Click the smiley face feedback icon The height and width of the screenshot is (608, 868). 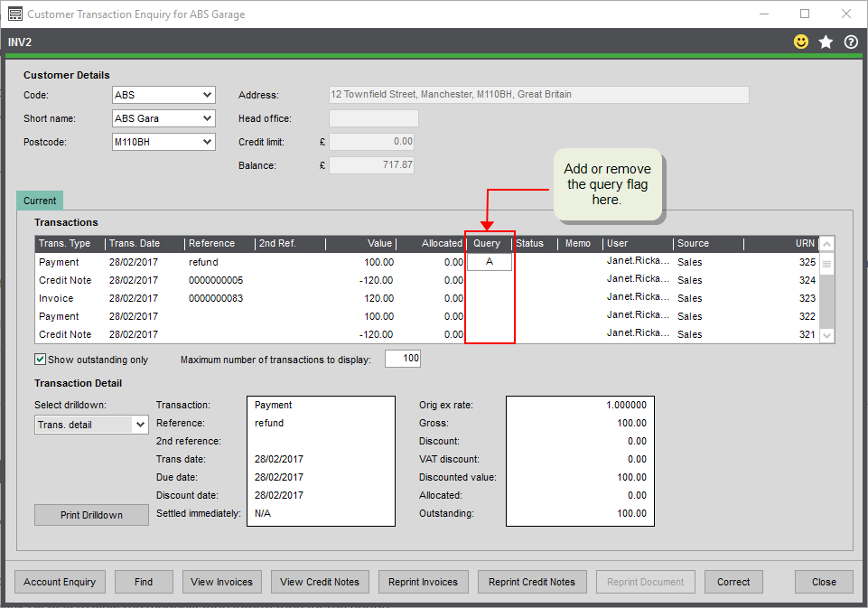(x=800, y=42)
